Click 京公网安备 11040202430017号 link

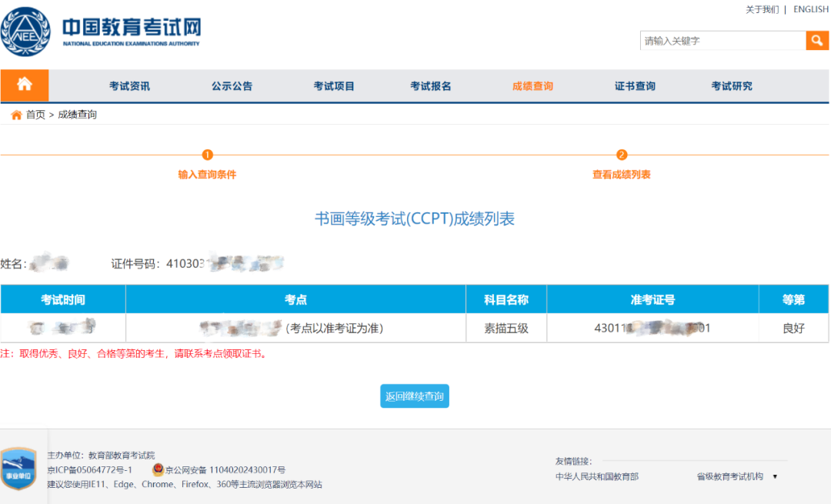[225, 469]
